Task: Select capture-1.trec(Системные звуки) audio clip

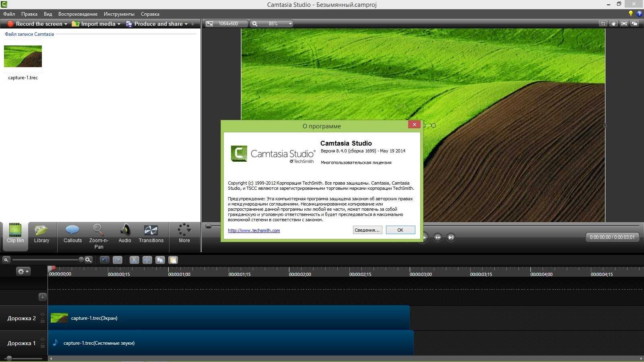Action: click(x=231, y=343)
